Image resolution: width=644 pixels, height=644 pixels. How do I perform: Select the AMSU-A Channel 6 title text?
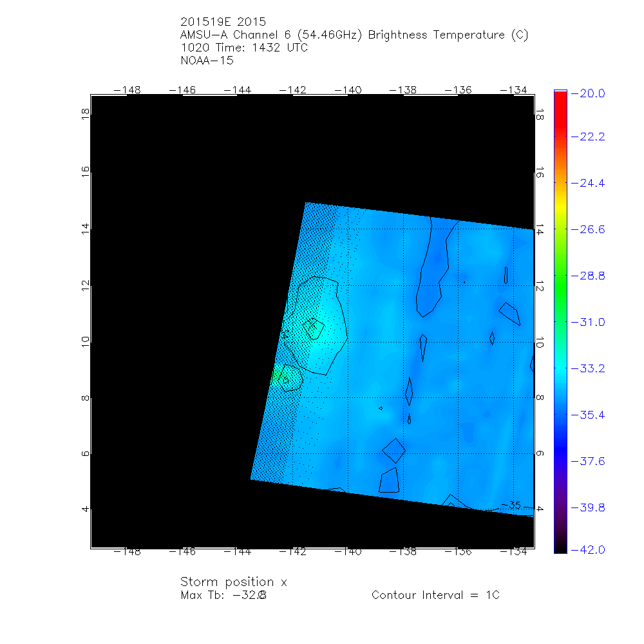click(354, 35)
